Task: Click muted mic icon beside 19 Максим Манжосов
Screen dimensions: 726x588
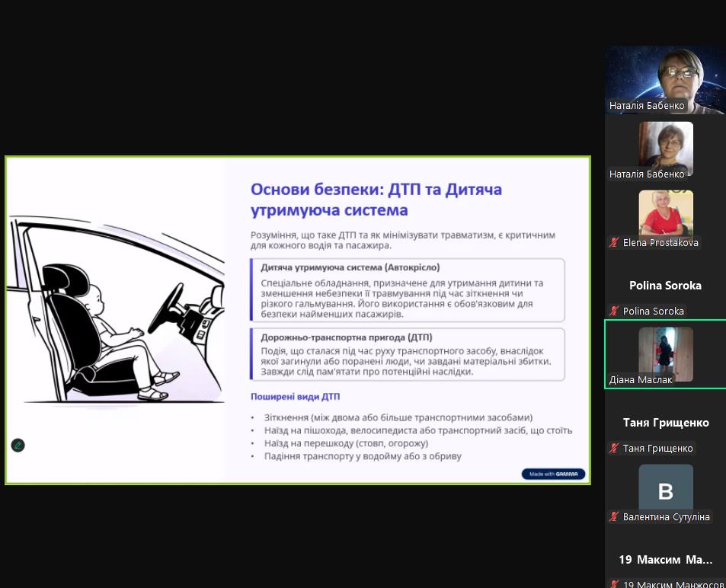Action: (614, 584)
